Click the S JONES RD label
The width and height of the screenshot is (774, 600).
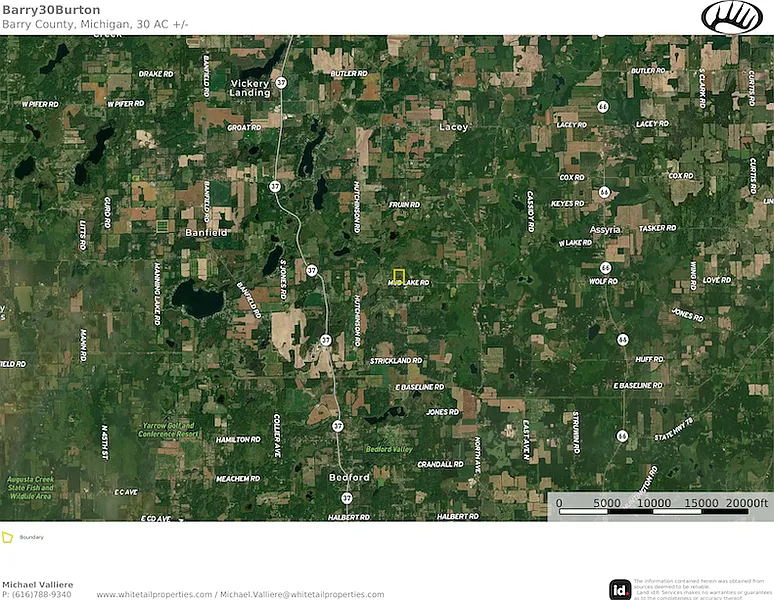[283, 279]
